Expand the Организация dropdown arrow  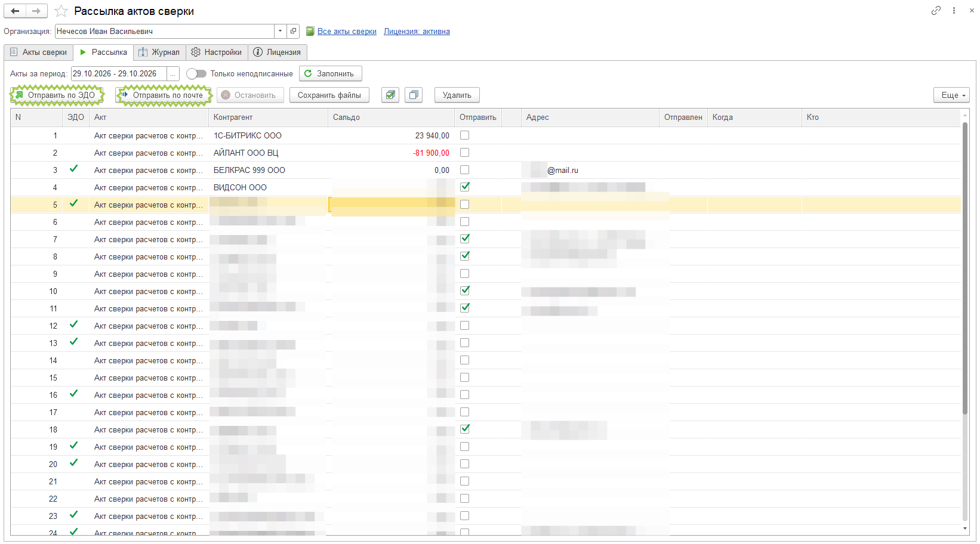click(281, 31)
